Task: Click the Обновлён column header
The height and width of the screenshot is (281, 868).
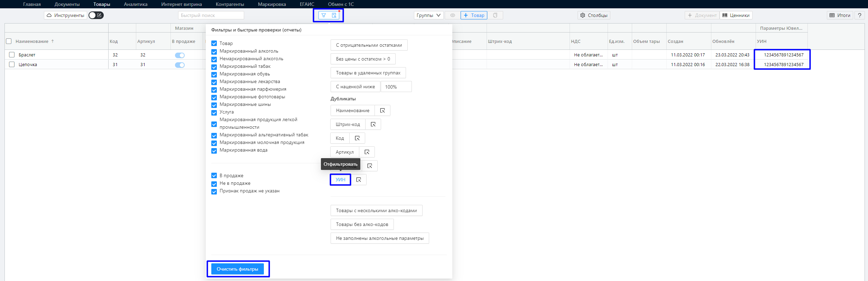Action: [x=723, y=41]
